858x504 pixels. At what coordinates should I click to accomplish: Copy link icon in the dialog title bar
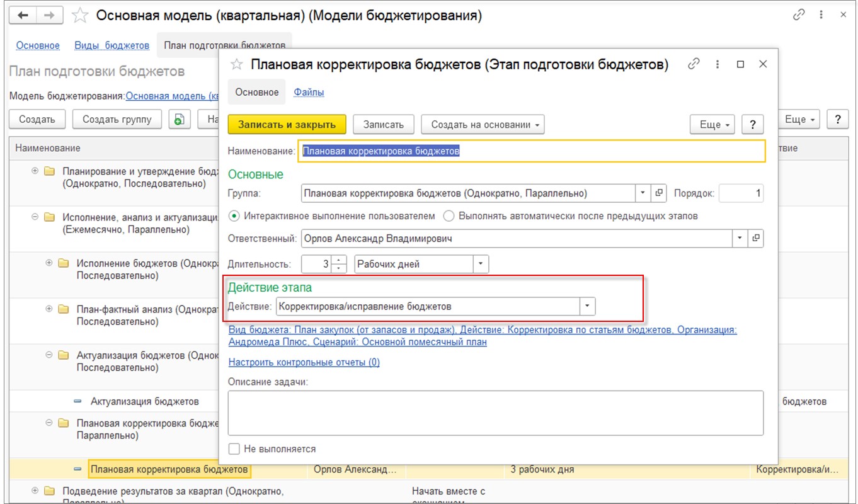tap(694, 64)
